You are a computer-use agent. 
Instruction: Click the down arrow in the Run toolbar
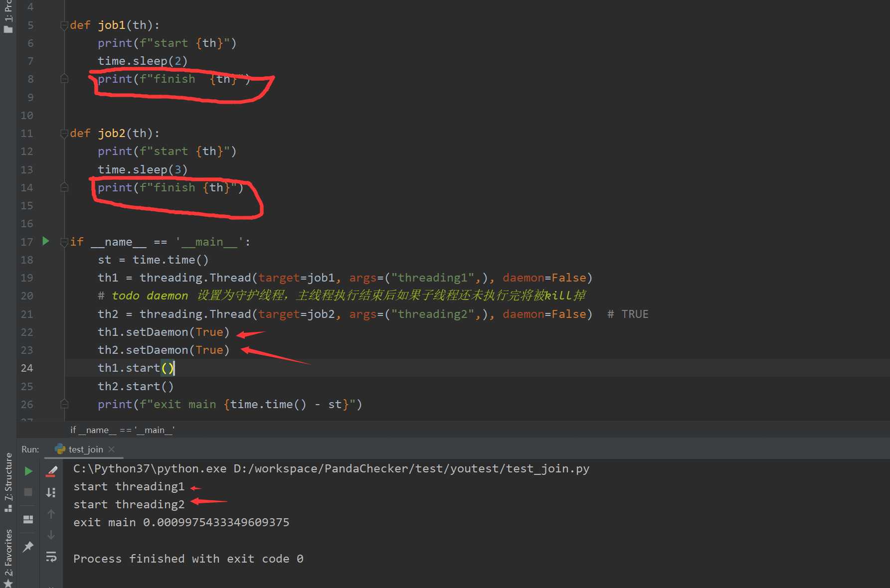click(x=51, y=535)
